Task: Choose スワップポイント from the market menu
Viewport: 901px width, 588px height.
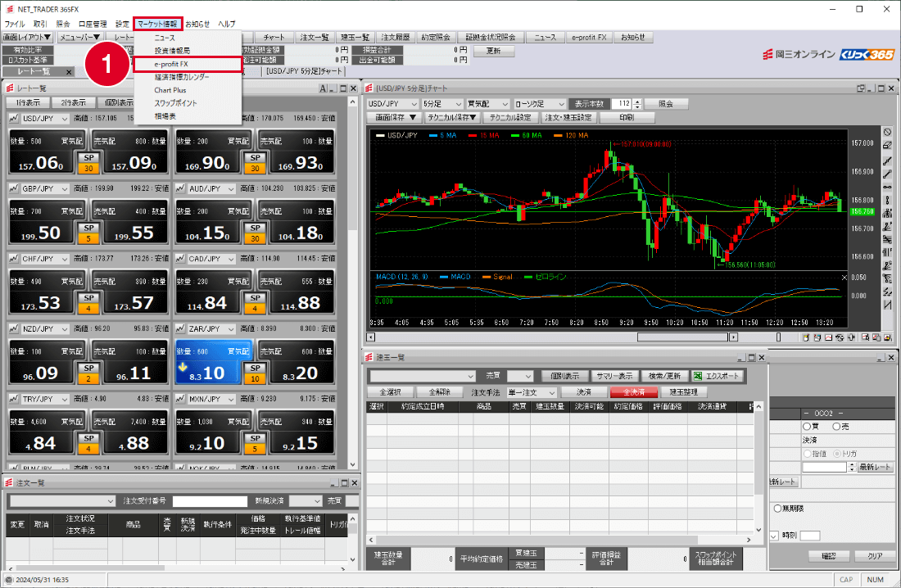Action: (175, 103)
